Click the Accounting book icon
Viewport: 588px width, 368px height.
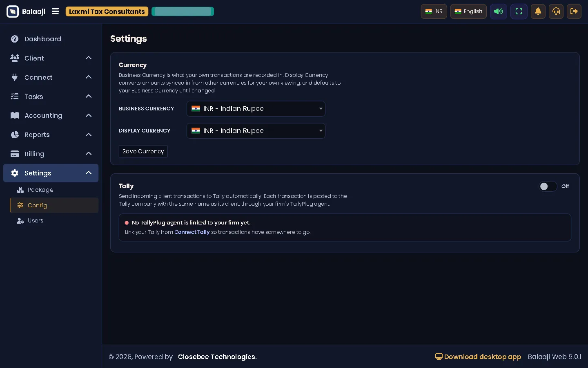click(15, 115)
